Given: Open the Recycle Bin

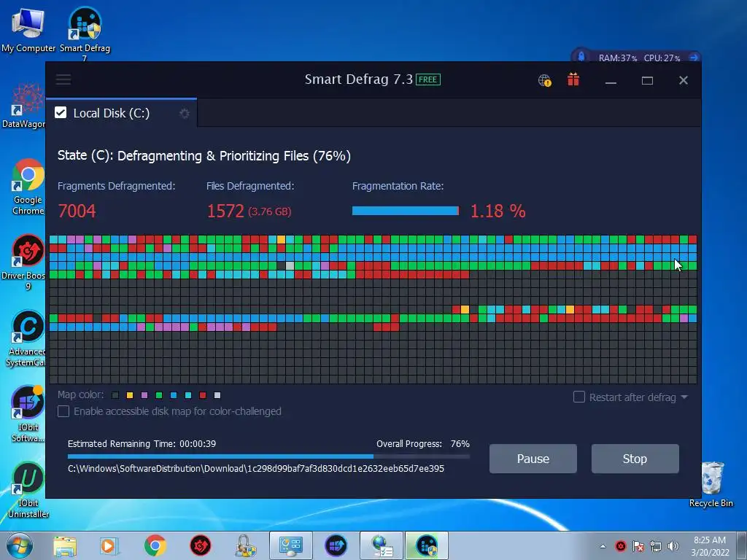Looking at the screenshot, I should pos(711,484).
